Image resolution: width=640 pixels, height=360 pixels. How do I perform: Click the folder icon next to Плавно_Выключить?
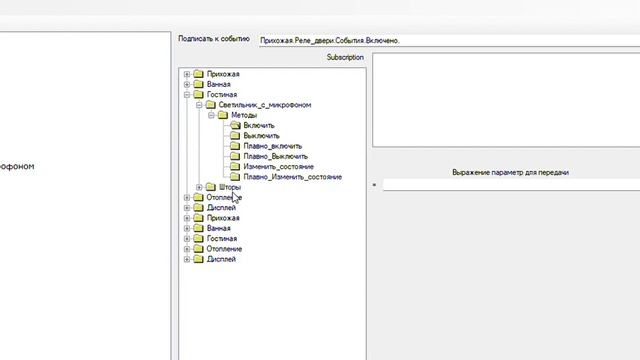click(x=235, y=156)
